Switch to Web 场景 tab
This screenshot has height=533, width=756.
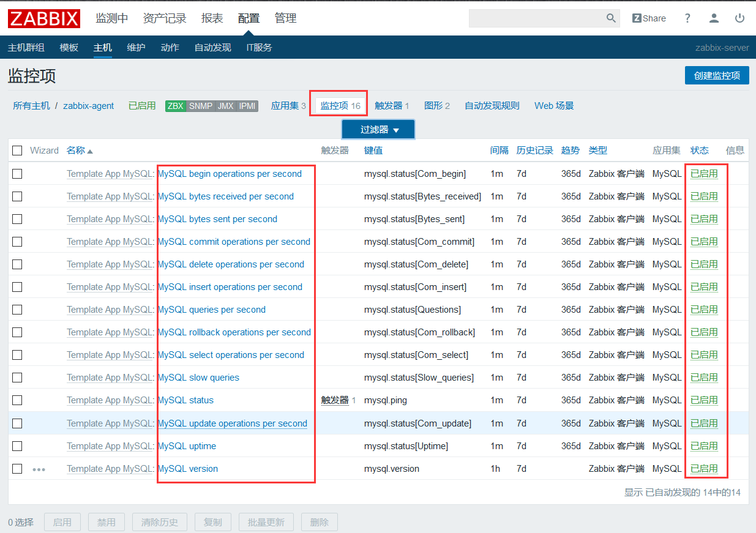[x=554, y=106]
